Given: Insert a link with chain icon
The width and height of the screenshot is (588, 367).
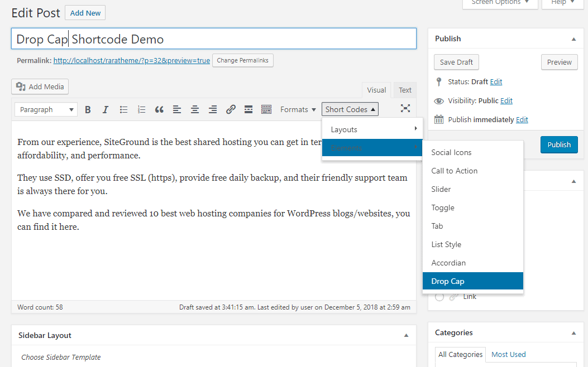Looking at the screenshot, I should 231,110.
